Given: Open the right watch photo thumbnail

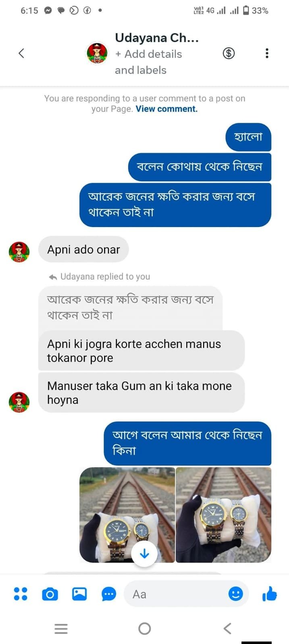Looking at the screenshot, I should pyautogui.click(x=224, y=515).
